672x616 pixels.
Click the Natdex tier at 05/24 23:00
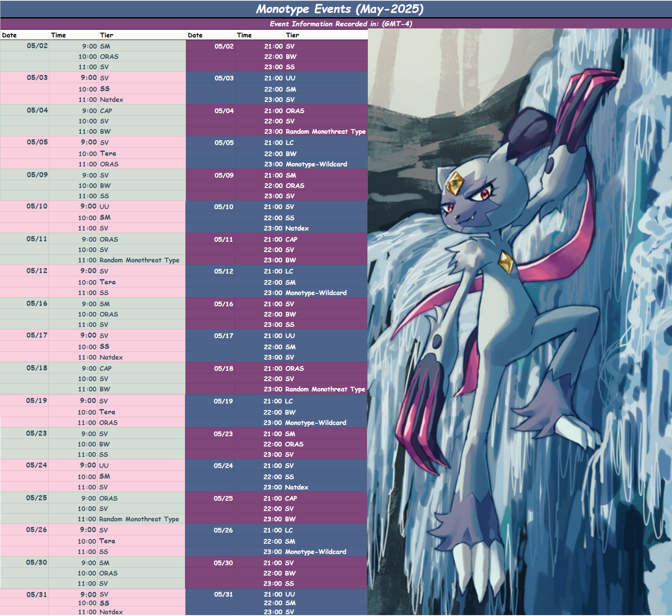297,487
